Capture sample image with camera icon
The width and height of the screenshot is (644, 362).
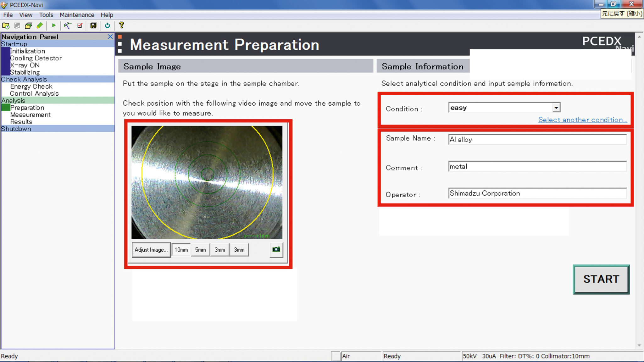pos(276,249)
